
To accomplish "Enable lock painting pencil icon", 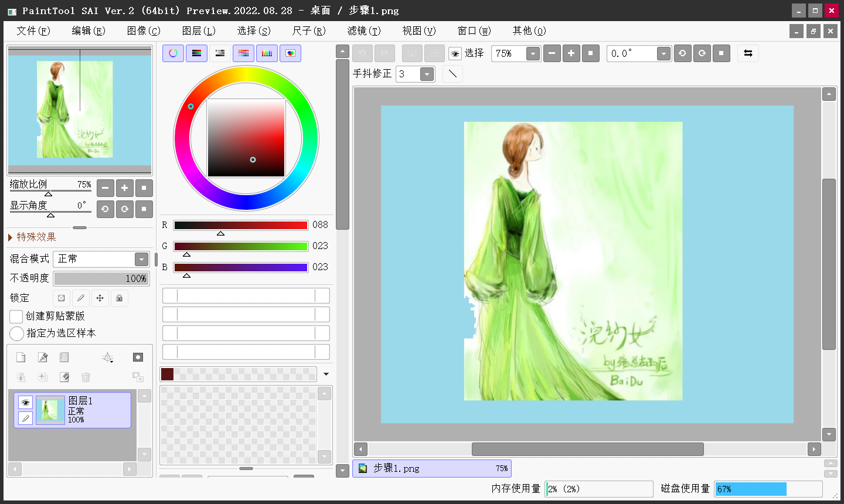I will pos(81,298).
